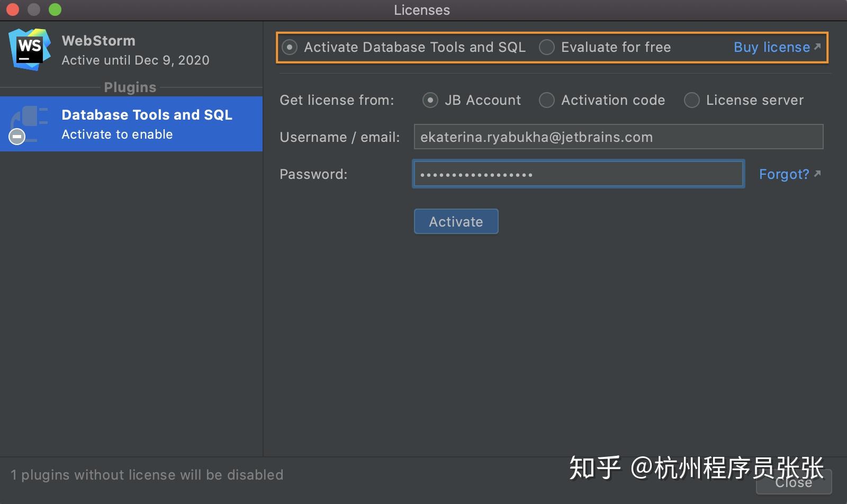This screenshot has width=847, height=504.
Task: Select the WebStorm license entry
Action: tap(131, 50)
